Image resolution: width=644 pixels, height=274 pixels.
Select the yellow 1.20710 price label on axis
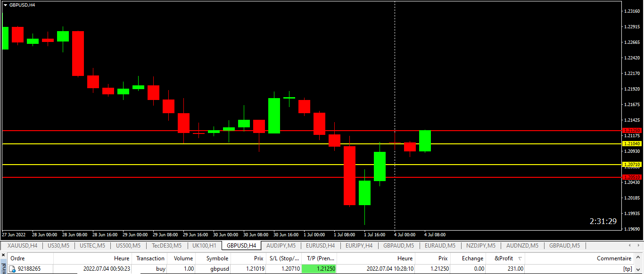point(632,165)
